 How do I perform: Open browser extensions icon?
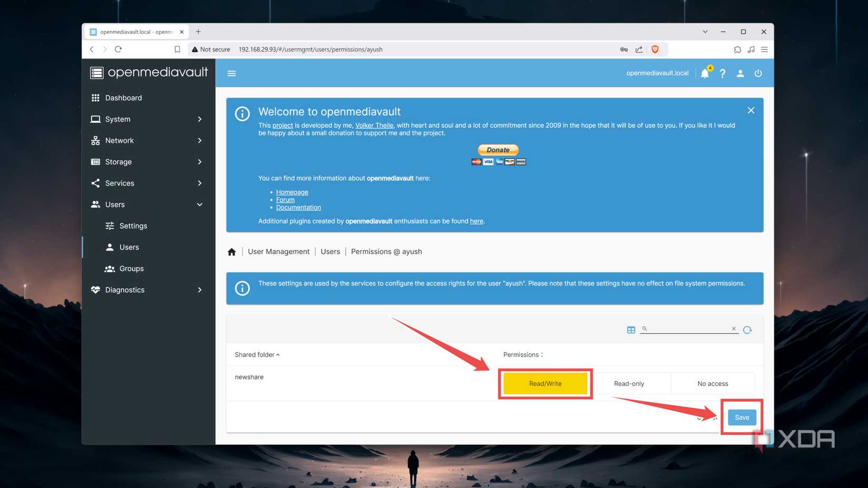[x=738, y=49]
